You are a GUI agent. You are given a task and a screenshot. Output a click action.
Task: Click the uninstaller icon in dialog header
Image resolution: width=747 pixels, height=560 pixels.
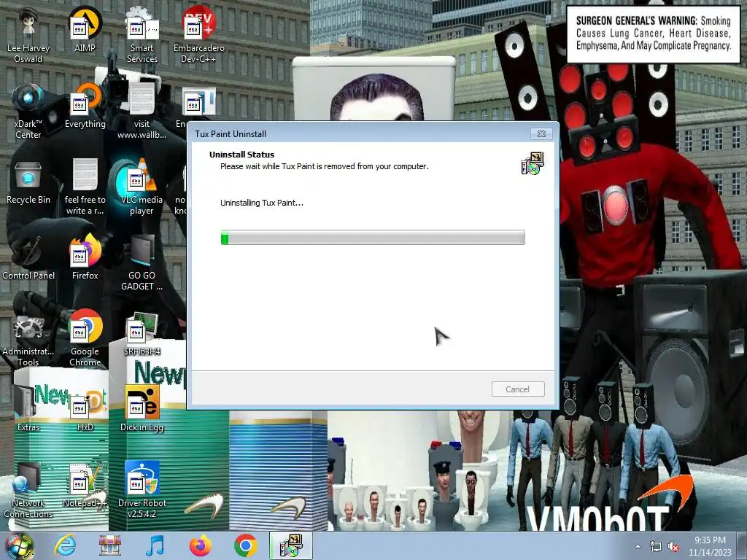tap(533, 163)
